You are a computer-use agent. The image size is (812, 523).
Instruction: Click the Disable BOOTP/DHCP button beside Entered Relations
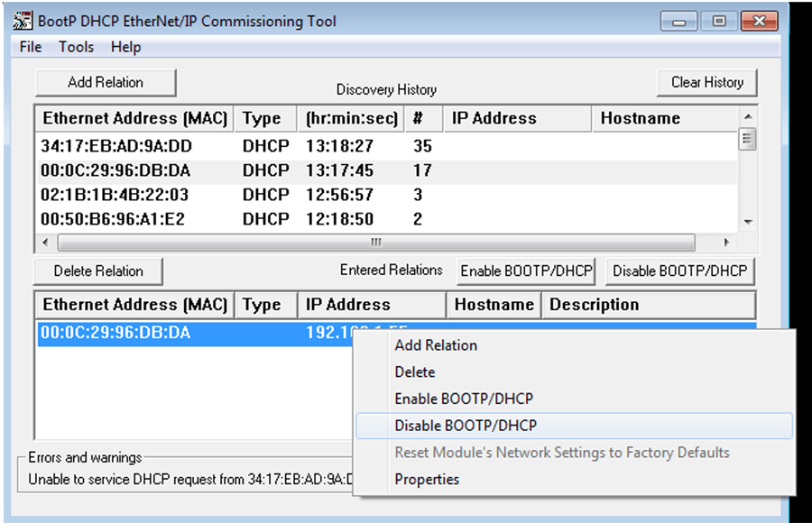[x=680, y=271]
